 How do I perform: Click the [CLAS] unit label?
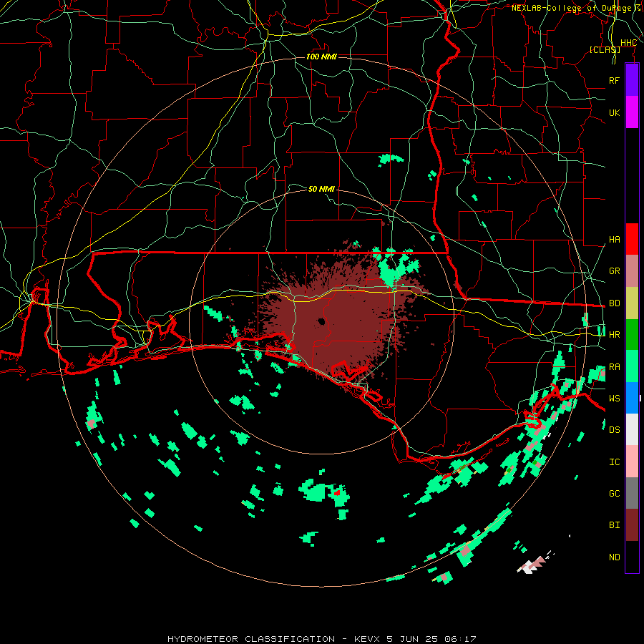coord(605,49)
